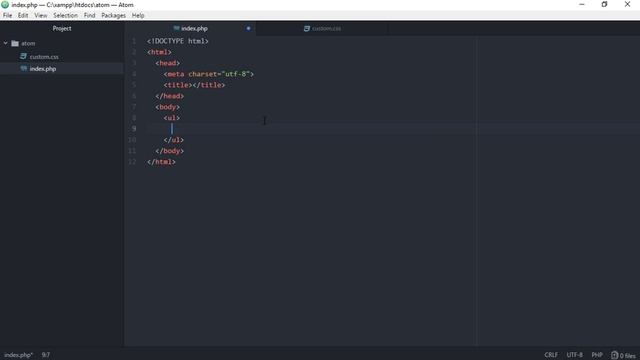Place cursor on the DOCTYPE html line

click(178, 41)
